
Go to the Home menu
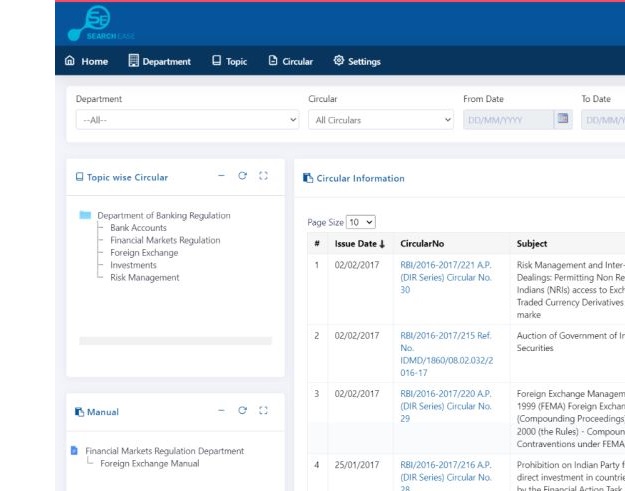pos(86,61)
